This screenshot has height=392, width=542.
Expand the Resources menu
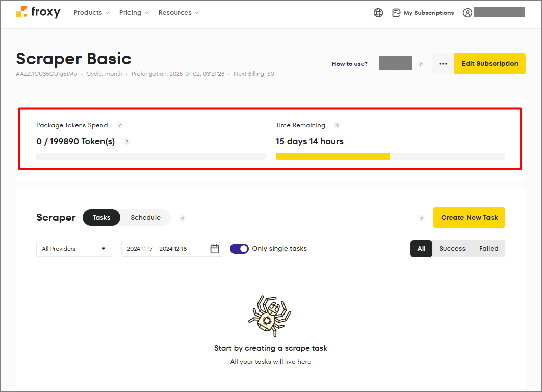(178, 12)
